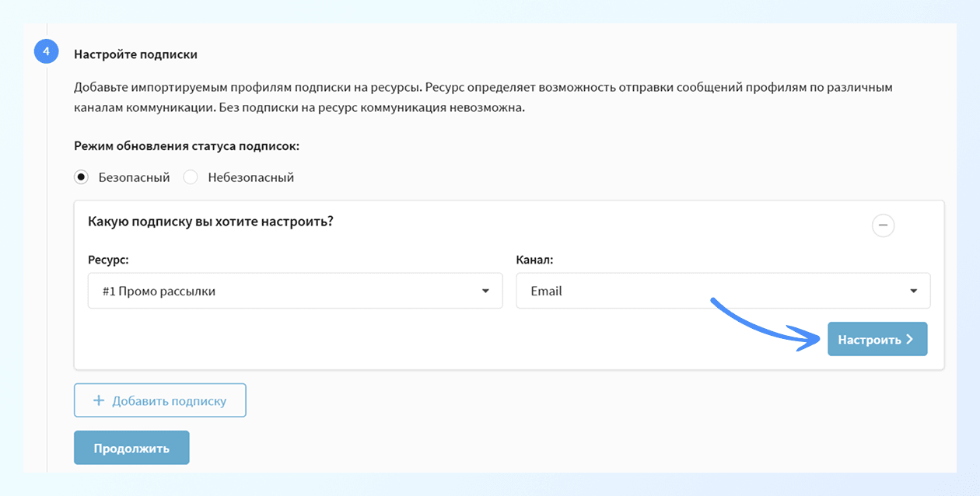Click the chevron inside the Настроить button
This screenshot has width=980, height=496.
tap(910, 338)
